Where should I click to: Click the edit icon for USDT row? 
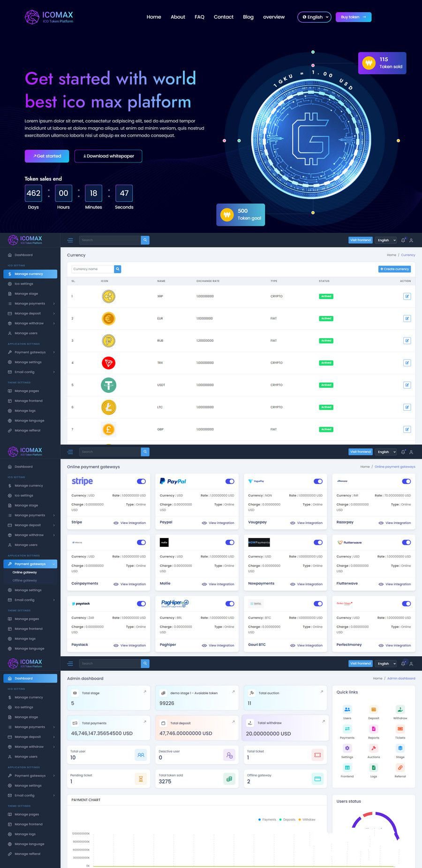pyautogui.click(x=407, y=385)
